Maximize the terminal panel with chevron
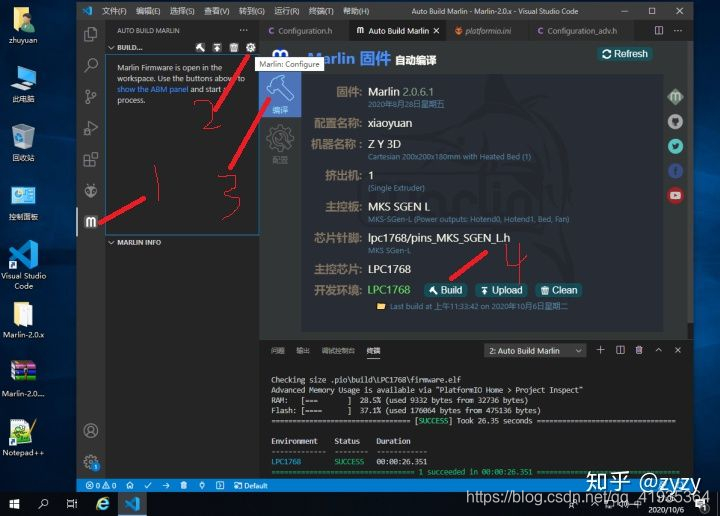The width and height of the screenshot is (720, 516). coord(658,350)
